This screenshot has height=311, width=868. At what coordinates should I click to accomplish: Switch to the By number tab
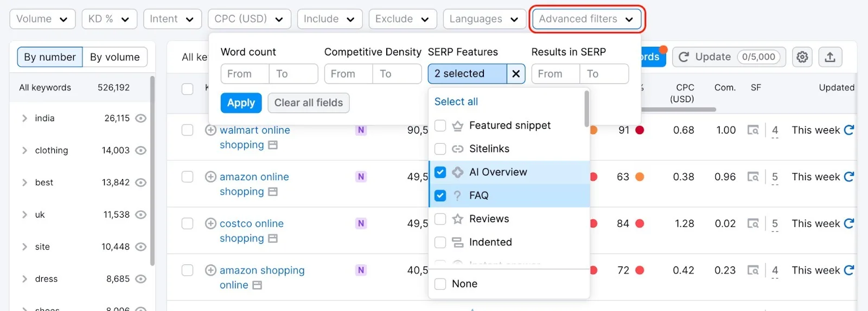[50, 57]
